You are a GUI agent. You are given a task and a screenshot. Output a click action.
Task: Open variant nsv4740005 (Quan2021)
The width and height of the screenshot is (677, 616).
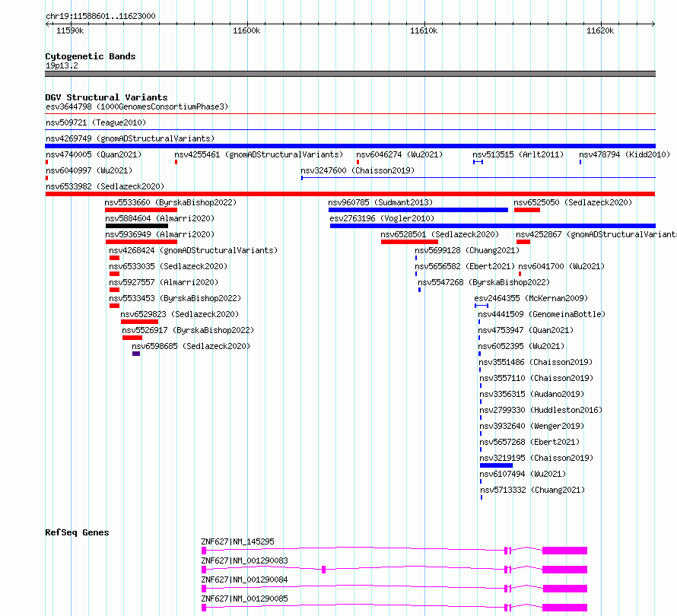pyautogui.click(x=94, y=154)
